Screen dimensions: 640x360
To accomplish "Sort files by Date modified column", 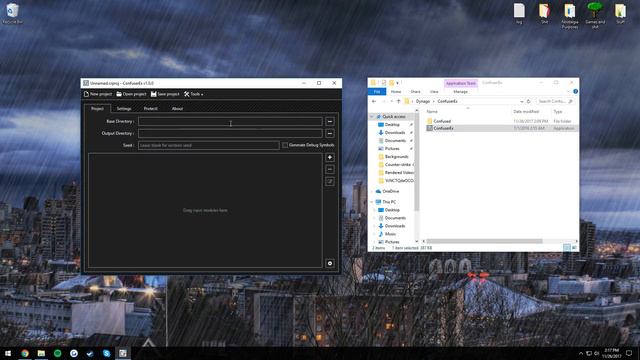I will pyautogui.click(x=526, y=111).
